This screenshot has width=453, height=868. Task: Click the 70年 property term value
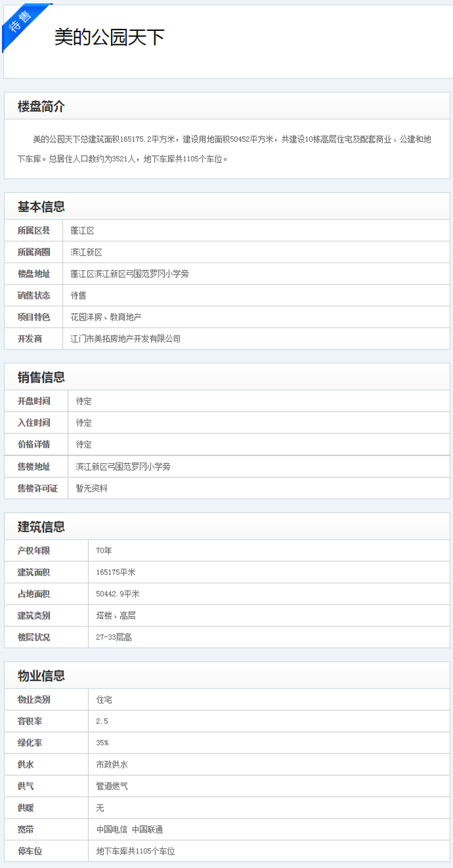[x=104, y=550]
